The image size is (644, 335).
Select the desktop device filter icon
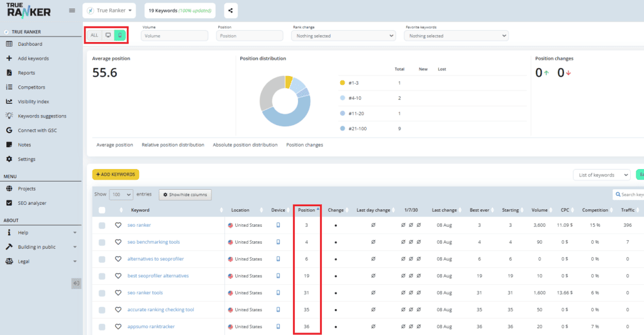point(108,35)
